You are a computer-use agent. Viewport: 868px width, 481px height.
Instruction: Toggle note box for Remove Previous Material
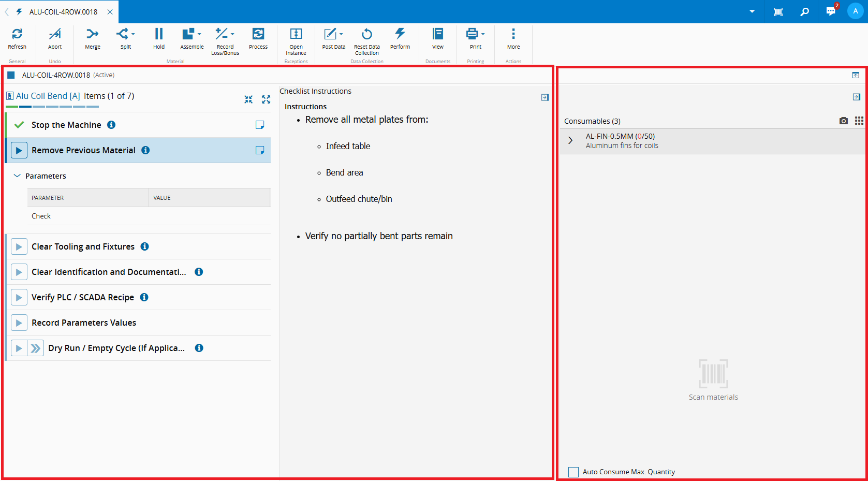tap(260, 150)
